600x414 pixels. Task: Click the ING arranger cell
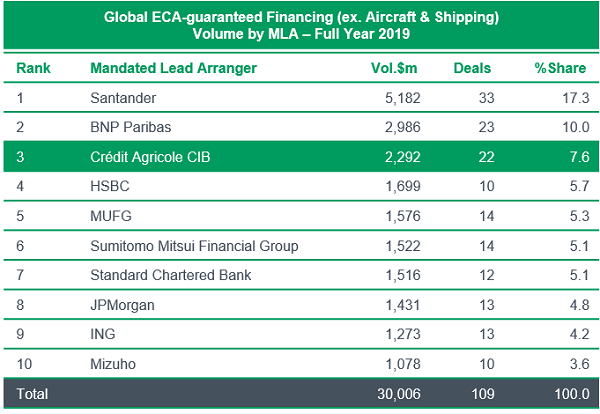[x=101, y=333]
